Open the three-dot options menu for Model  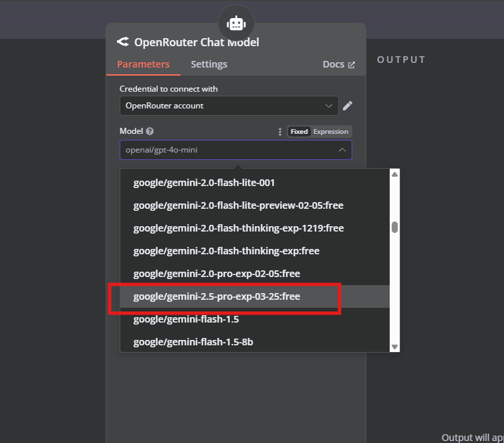click(x=280, y=132)
